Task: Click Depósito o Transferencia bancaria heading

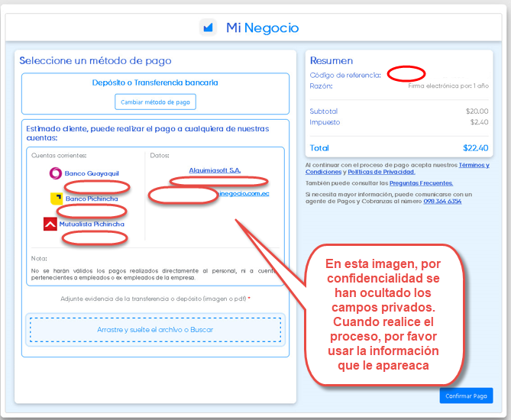Action: pos(155,82)
